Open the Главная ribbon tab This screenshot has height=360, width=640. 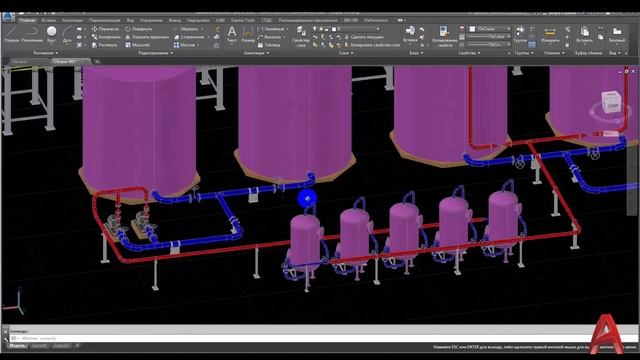[x=27, y=20]
